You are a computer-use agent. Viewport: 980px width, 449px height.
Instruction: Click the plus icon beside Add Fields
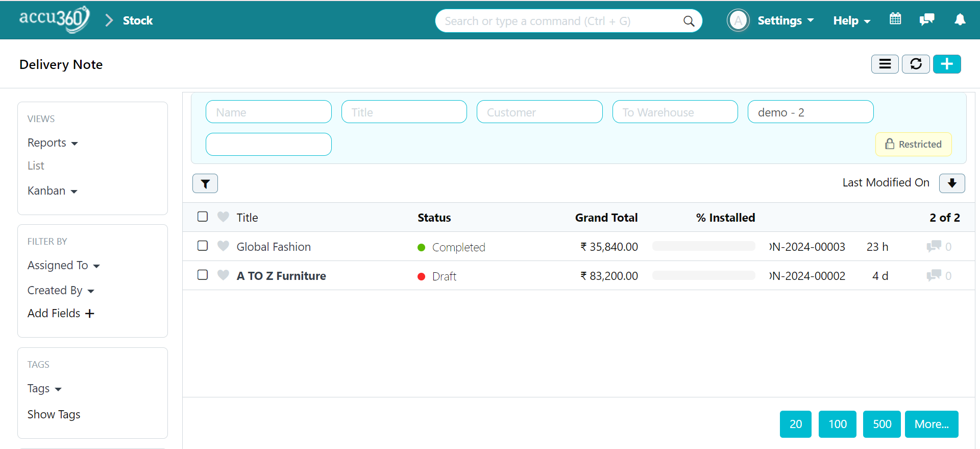90,314
